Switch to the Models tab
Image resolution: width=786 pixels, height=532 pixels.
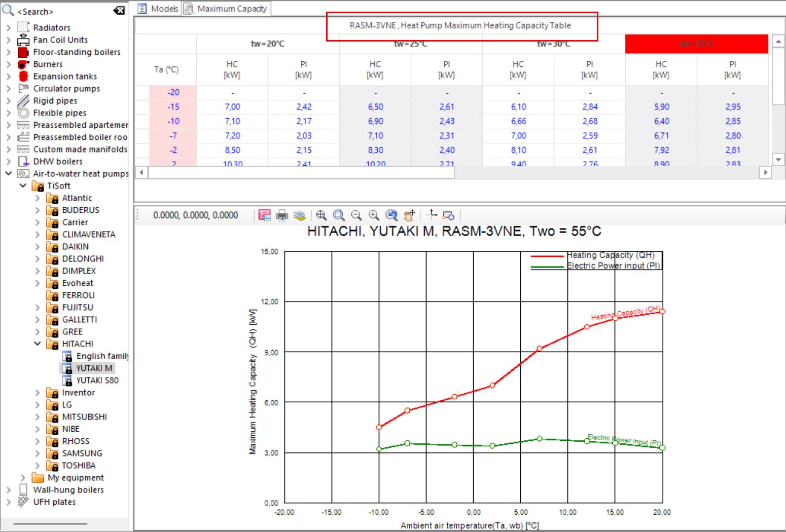coord(162,8)
